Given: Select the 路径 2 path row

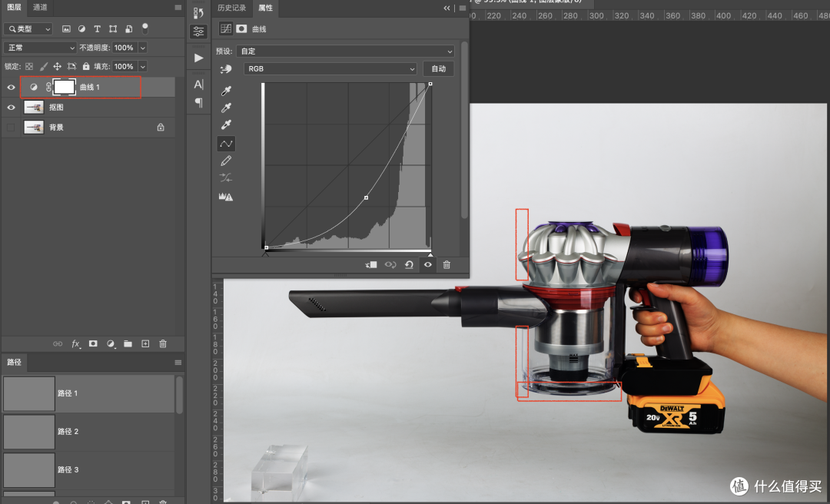Looking at the screenshot, I should [88, 432].
